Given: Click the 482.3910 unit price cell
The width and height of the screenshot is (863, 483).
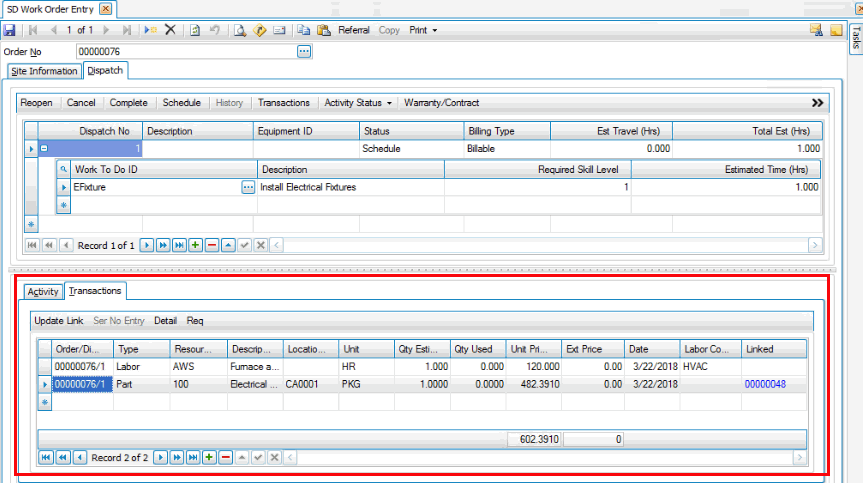Looking at the screenshot, I should click(x=533, y=385).
